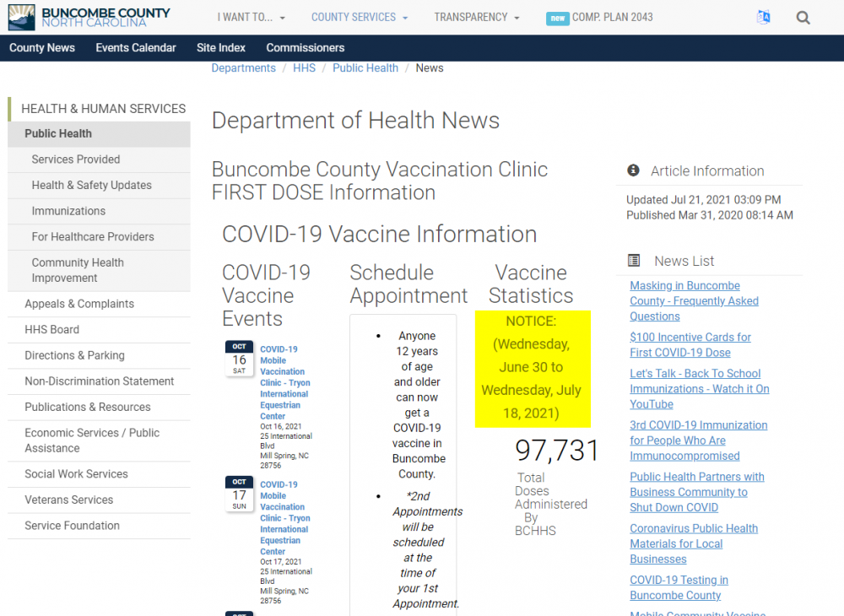844x616 pixels.
Task: Open Comp. Plan 2043 menu item
Action: click(x=599, y=17)
